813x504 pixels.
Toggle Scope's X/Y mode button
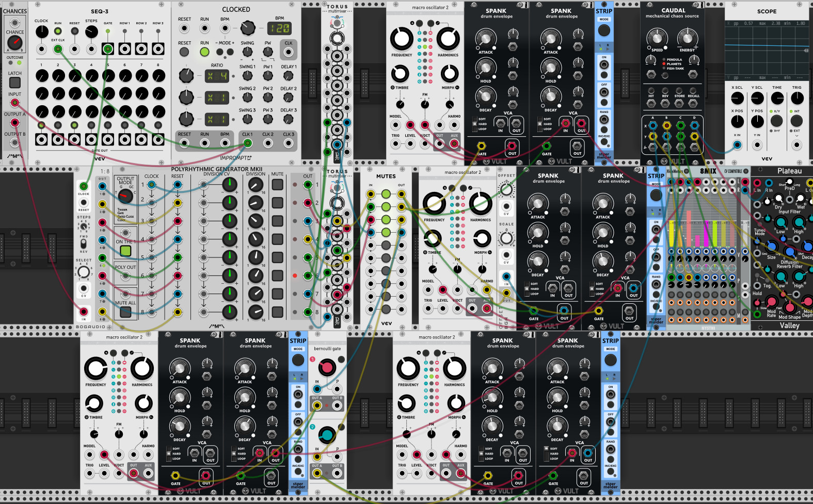tap(776, 121)
